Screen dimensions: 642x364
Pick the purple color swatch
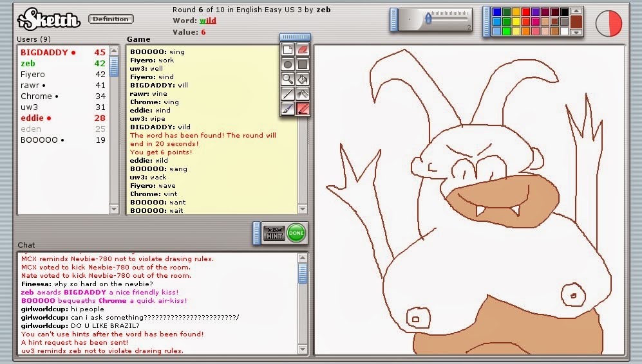click(x=536, y=12)
